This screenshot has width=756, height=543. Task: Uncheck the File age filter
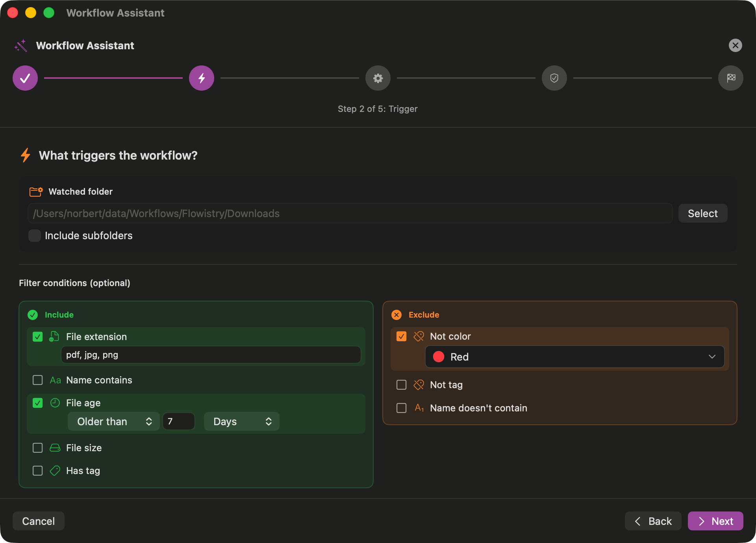click(38, 403)
